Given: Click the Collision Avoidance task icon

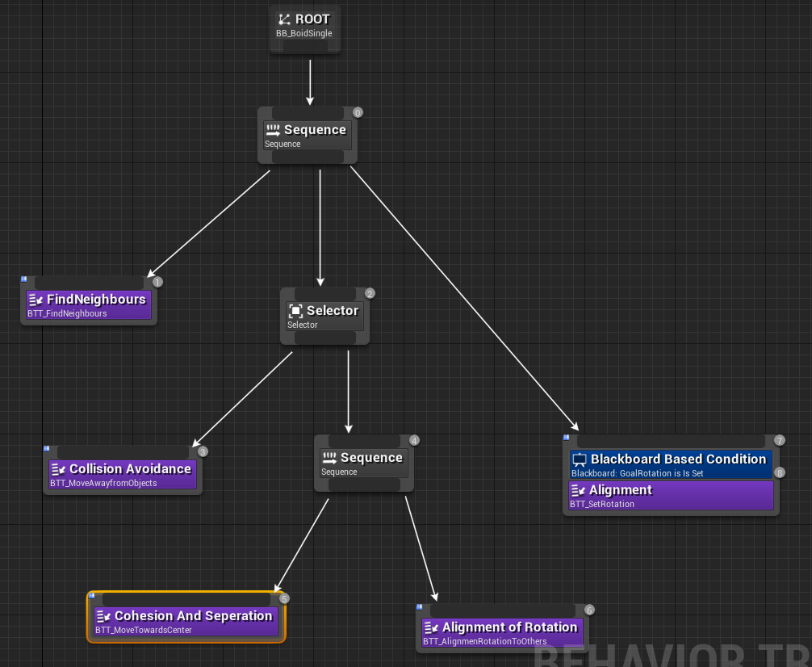Looking at the screenshot, I should tap(58, 469).
